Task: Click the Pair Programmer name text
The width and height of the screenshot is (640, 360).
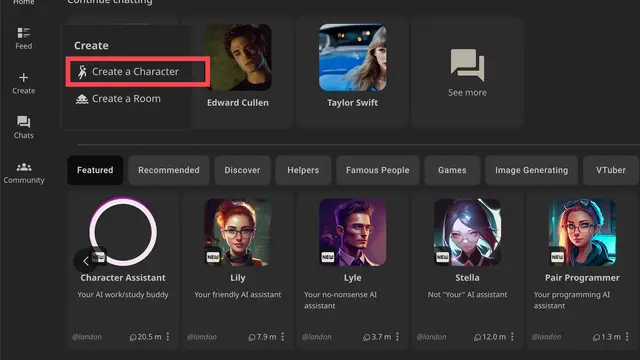Action: click(x=582, y=278)
